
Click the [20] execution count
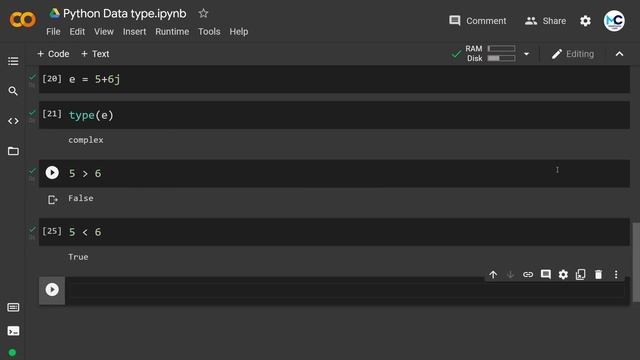tap(52, 78)
